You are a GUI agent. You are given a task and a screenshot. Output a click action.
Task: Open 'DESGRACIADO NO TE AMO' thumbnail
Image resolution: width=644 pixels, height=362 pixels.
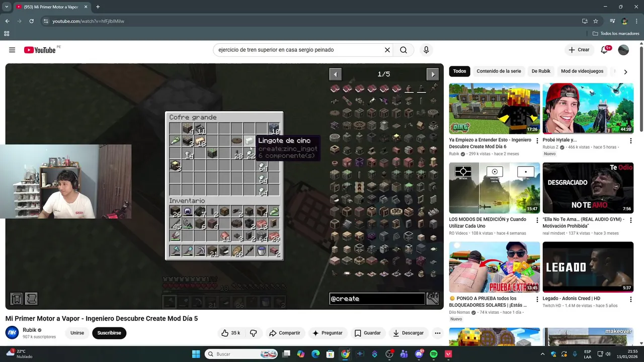(x=588, y=188)
